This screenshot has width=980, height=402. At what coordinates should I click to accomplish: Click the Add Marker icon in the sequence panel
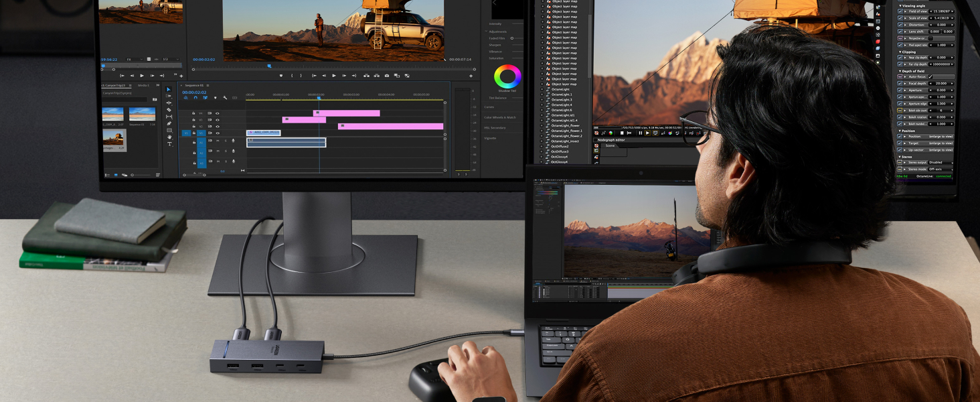[215, 97]
